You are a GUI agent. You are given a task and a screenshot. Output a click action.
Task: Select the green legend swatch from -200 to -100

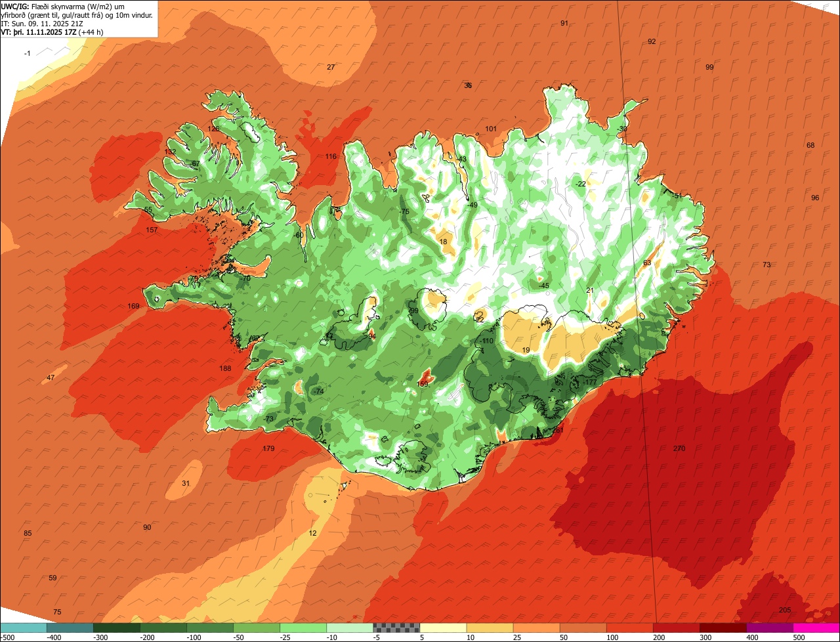pyautogui.click(x=163, y=628)
